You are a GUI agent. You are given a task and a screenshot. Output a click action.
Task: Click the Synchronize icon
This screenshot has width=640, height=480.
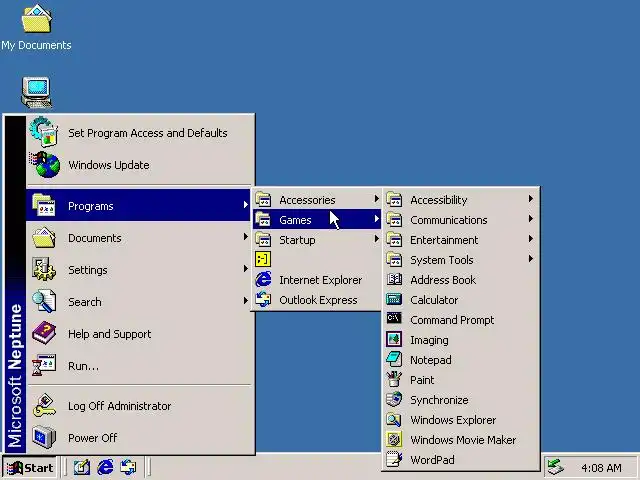pyautogui.click(x=394, y=399)
